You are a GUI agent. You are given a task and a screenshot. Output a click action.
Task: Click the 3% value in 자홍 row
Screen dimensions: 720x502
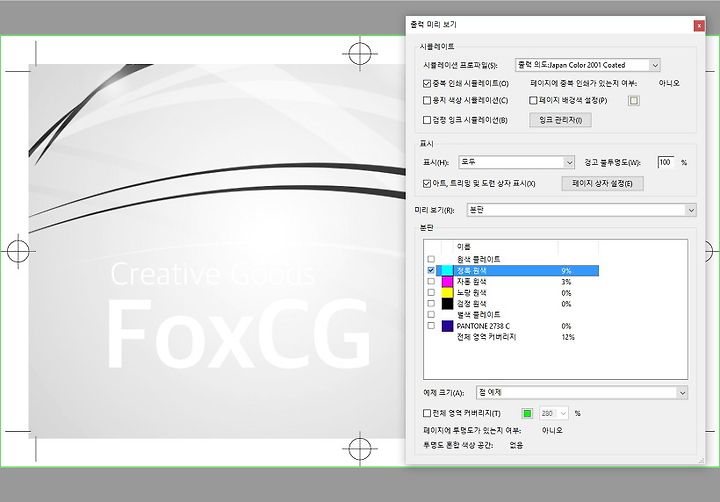pos(566,282)
